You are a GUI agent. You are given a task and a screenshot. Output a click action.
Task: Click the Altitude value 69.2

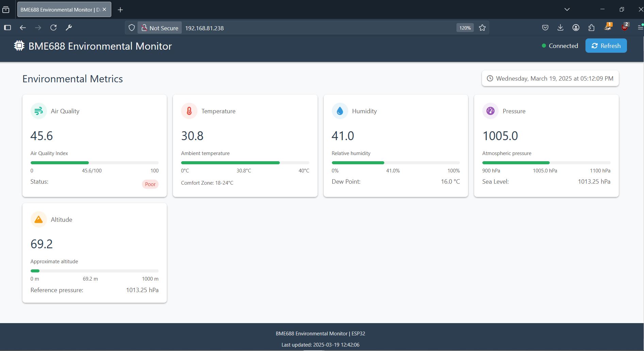pos(42,244)
